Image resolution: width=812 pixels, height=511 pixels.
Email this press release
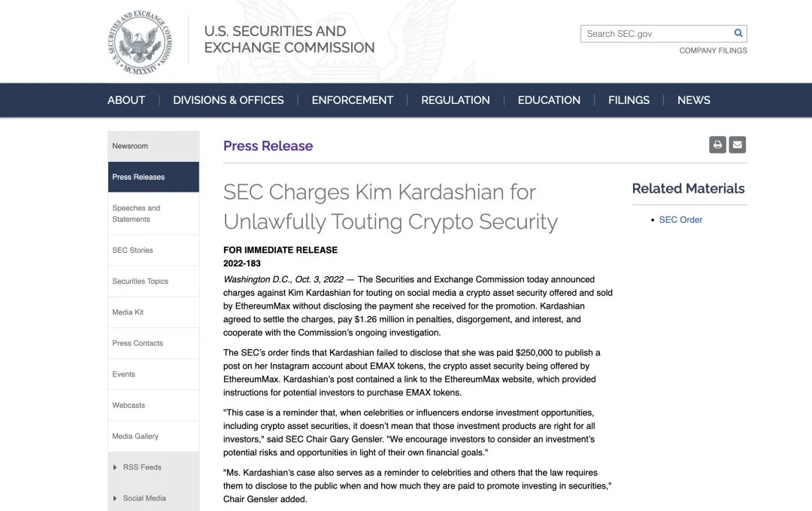(738, 144)
